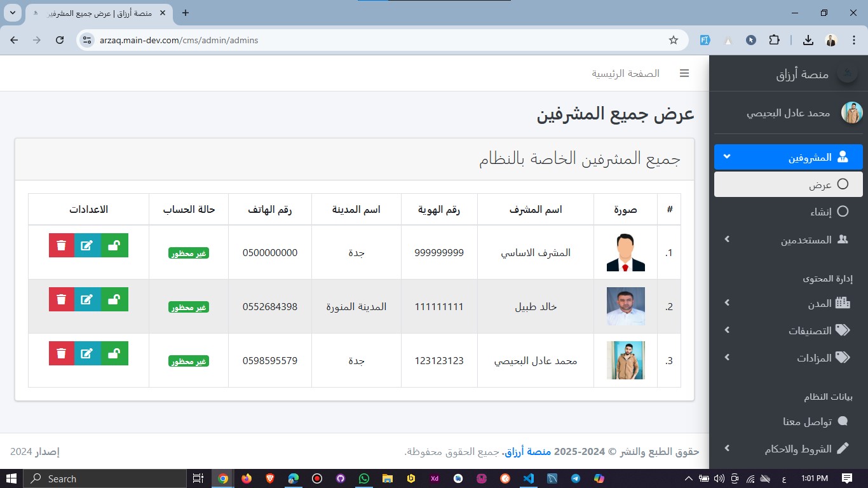Edit the المشرف الاساسي admin record
The height and width of the screenshot is (488, 868).
(x=87, y=245)
